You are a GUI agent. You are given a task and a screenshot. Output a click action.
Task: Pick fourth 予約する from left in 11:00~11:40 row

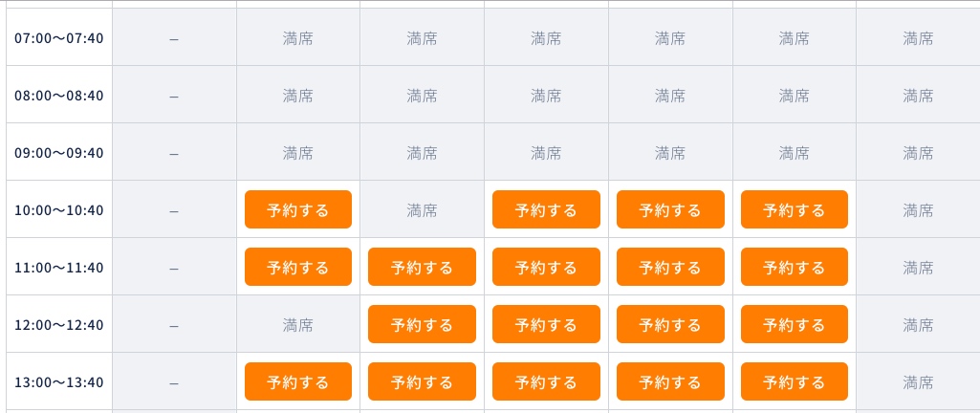click(x=670, y=267)
